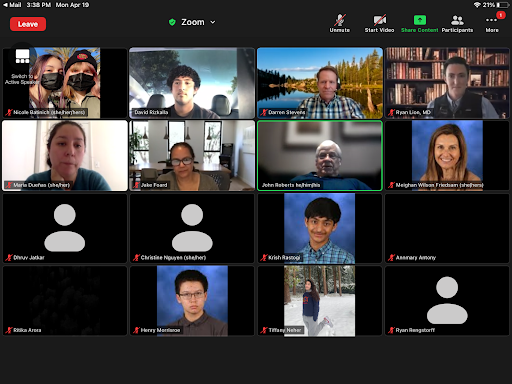This screenshot has width=512, height=384.
Task: Select Maria Dueñas' video tile
Action: [65, 156]
